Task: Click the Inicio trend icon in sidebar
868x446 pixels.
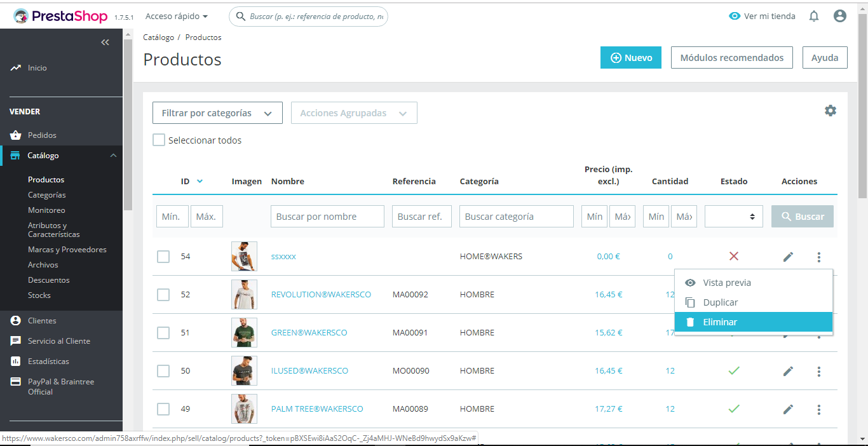Action: coord(16,68)
